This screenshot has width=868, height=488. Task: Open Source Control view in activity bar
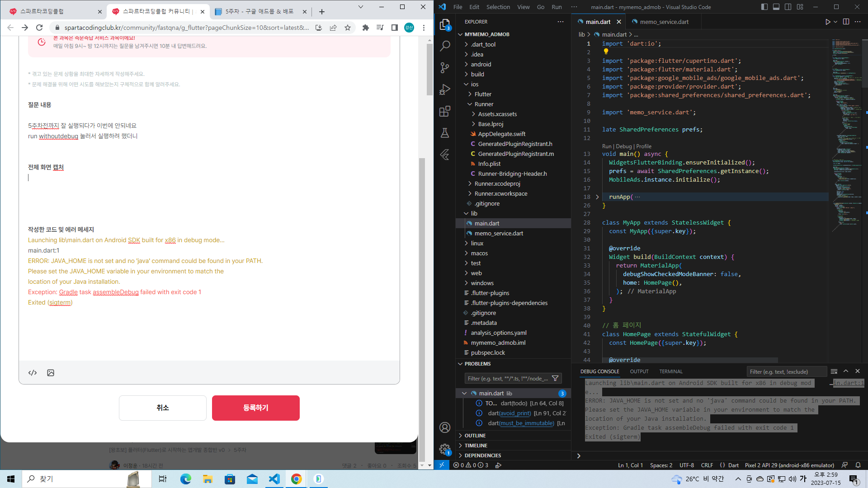coord(445,67)
